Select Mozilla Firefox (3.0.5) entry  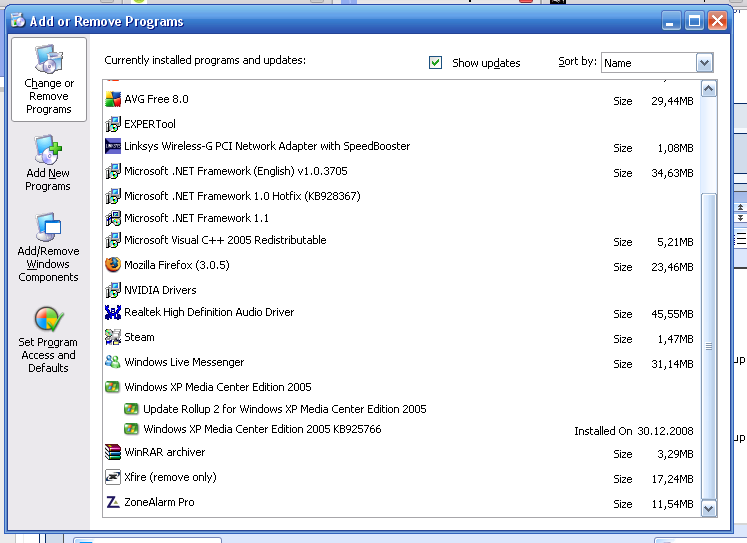click(x=401, y=265)
